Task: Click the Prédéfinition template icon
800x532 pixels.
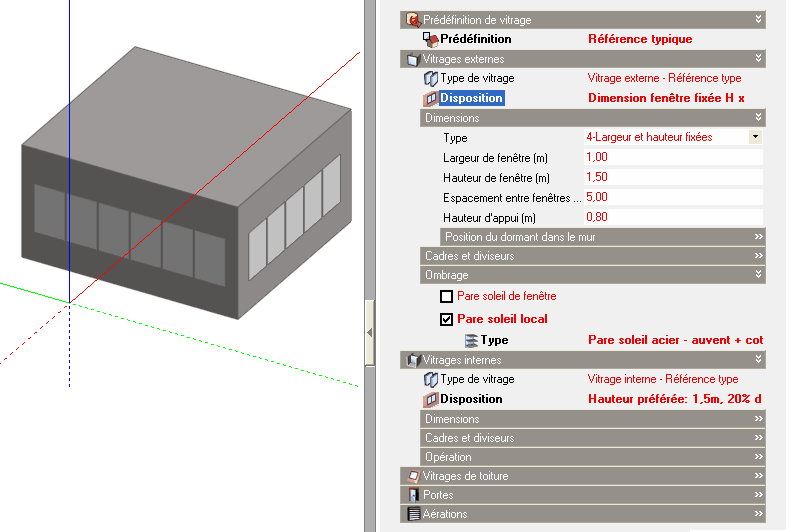Action: point(431,39)
